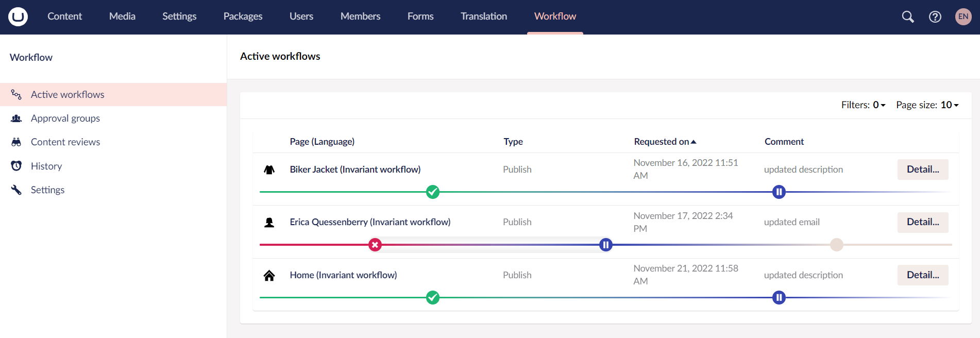Image resolution: width=980 pixels, height=338 pixels.
Task: Click the Umbraco logo icon
Action: point(18,16)
